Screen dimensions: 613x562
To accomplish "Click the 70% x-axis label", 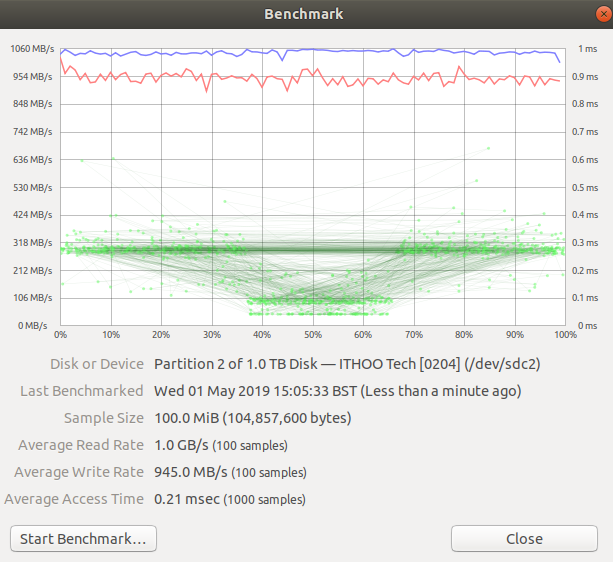I will point(414,335).
